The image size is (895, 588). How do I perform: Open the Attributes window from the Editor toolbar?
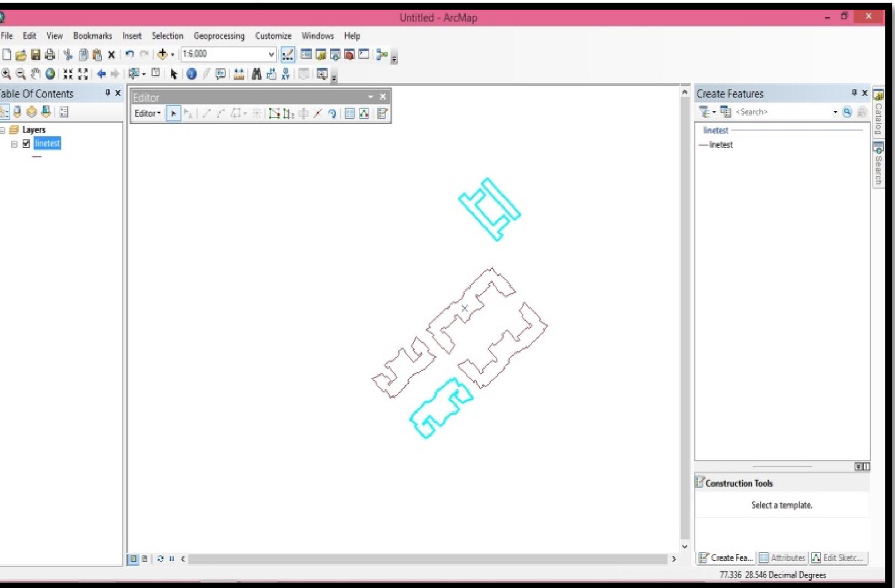click(350, 114)
